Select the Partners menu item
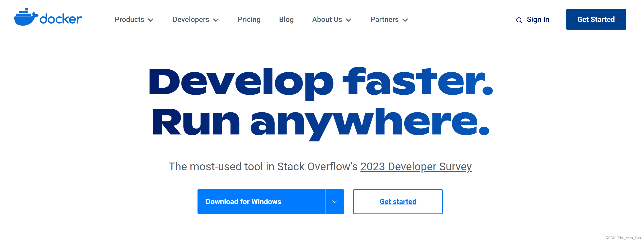Image resolution: width=644 pixels, height=242 pixels. [384, 19]
